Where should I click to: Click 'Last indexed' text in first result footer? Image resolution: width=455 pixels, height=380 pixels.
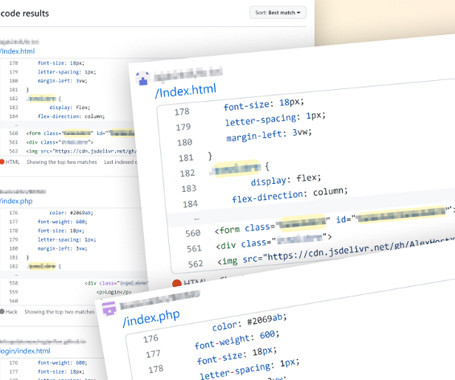pos(119,162)
